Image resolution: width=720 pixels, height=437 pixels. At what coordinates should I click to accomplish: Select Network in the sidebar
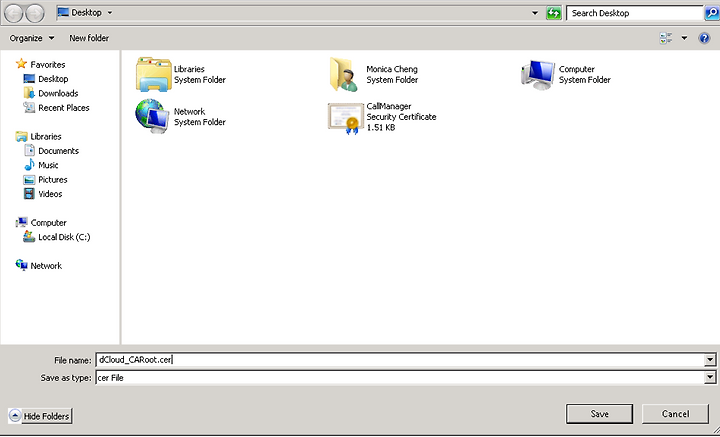[46, 266]
